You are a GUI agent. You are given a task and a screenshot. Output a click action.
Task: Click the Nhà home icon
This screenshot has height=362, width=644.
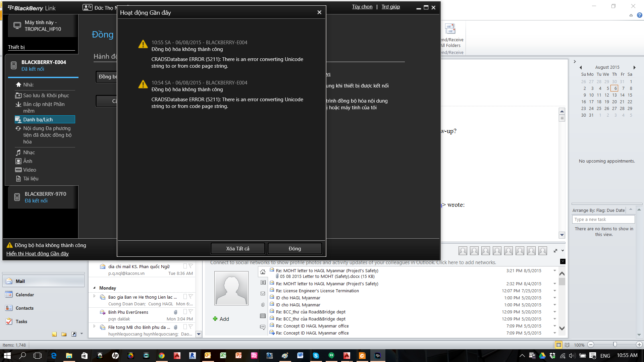(18, 85)
